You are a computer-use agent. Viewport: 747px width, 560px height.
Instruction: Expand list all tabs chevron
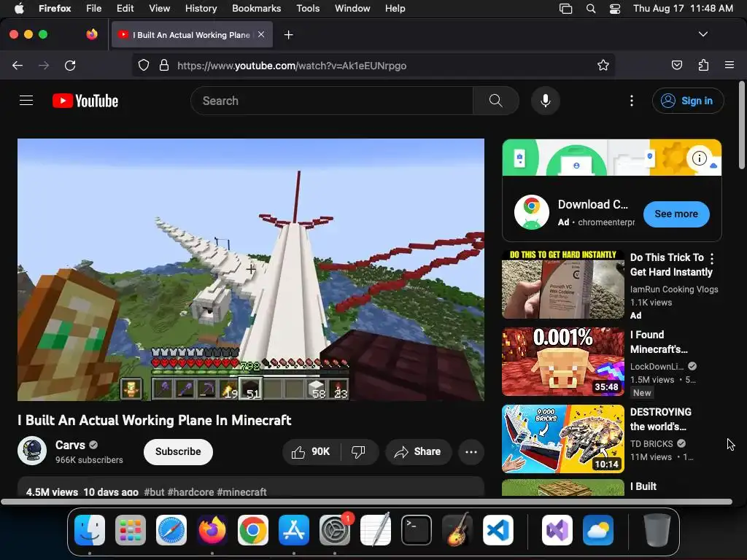click(x=703, y=34)
